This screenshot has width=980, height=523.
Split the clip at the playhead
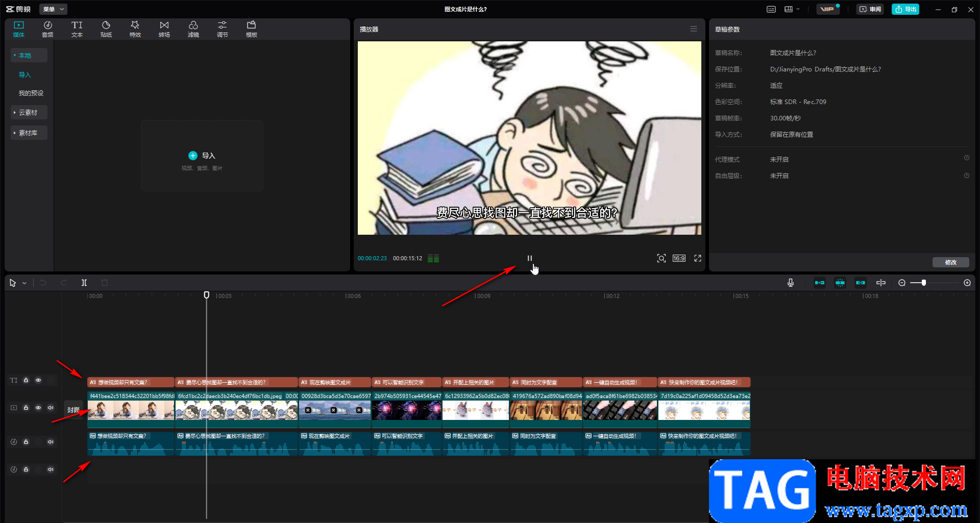tap(84, 283)
